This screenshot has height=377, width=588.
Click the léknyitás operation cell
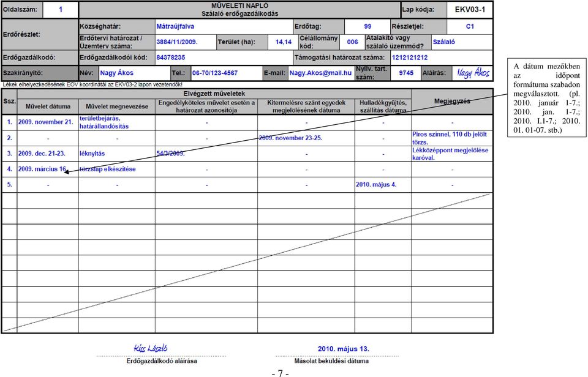(116, 154)
